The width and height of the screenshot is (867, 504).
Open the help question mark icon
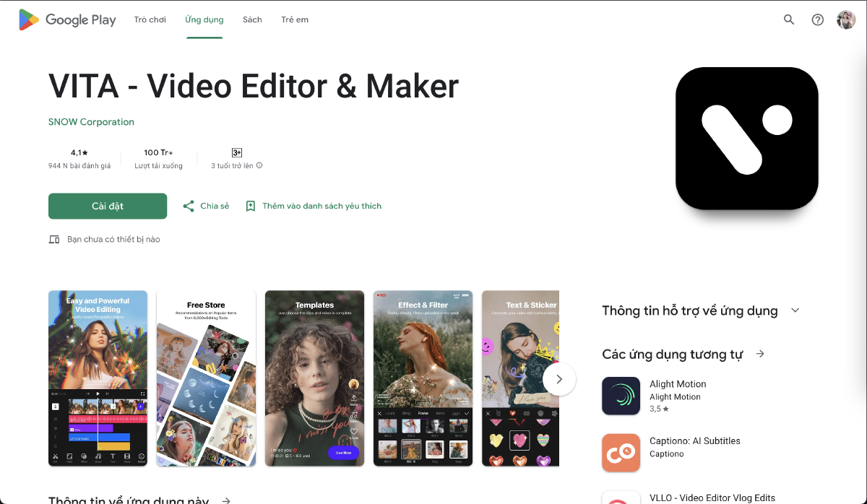point(818,19)
